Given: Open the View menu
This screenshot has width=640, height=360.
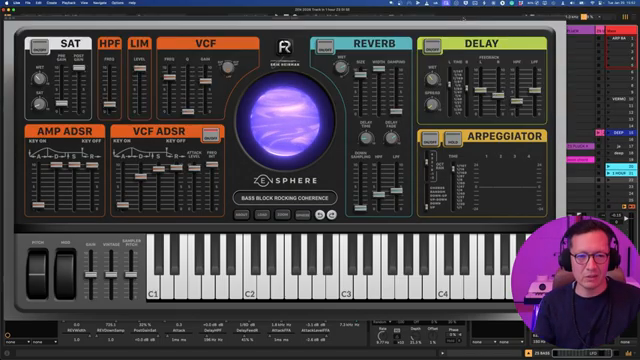Looking at the screenshot, I should 84,3.
